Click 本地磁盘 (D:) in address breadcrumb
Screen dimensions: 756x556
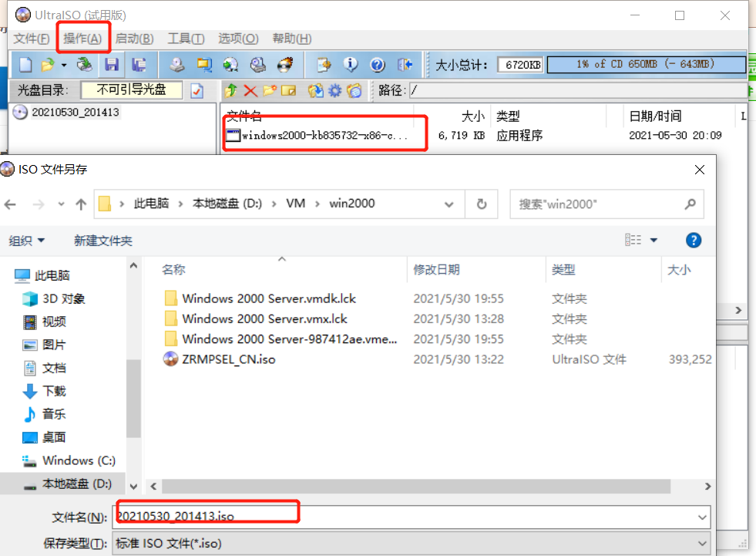coord(227,204)
